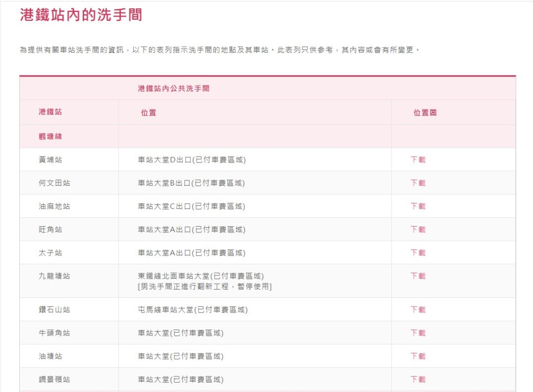Click the location text 車站大堂B出口(已付車費區域)
This screenshot has height=392, width=533.
(x=191, y=183)
